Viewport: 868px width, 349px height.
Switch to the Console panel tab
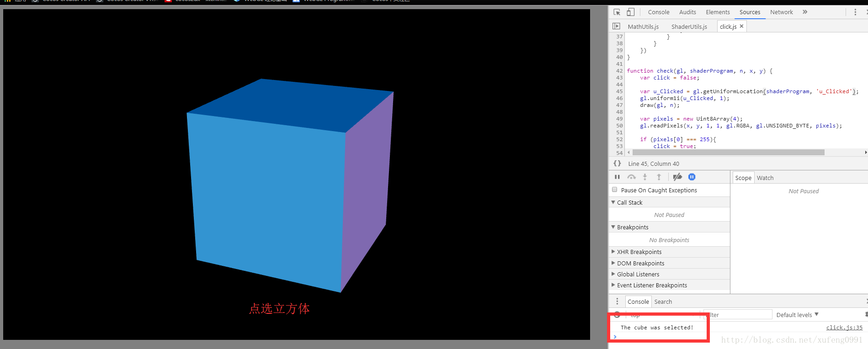click(659, 12)
